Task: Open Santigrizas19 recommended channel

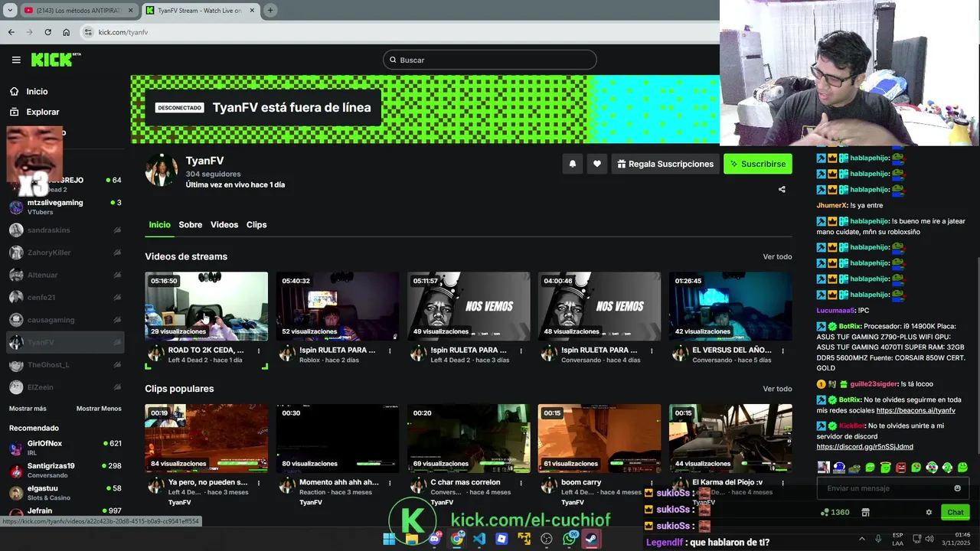Action: pos(65,470)
